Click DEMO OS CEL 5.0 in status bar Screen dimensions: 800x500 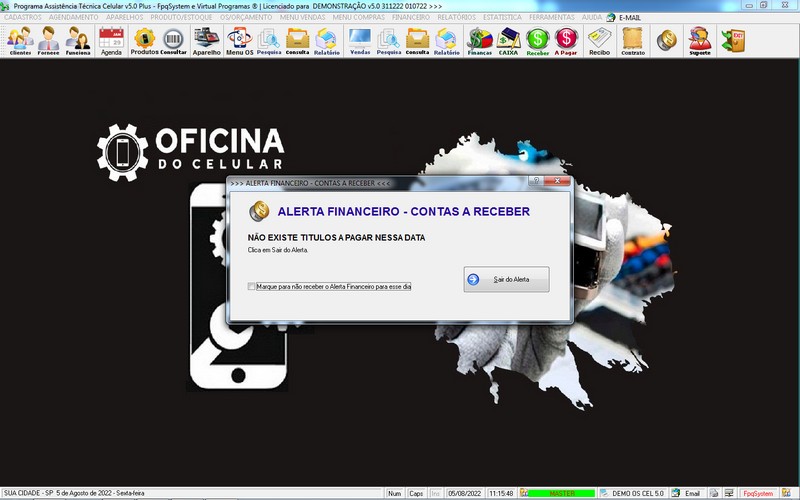tap(638, 493)
